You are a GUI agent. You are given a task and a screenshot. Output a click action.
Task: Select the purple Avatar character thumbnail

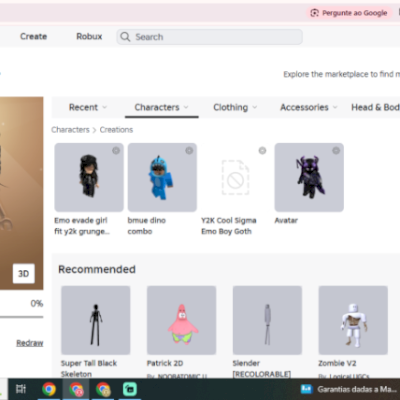[x=309, y=177]
